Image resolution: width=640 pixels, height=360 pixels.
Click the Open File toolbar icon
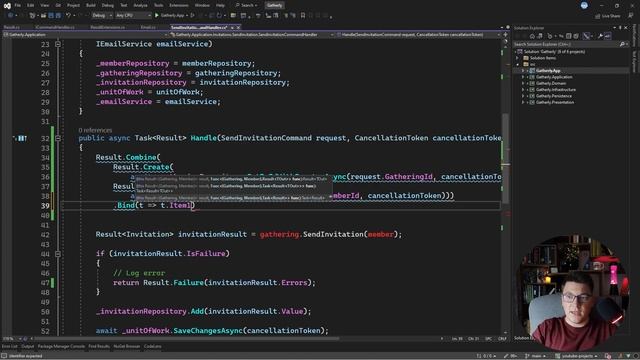coord(44,16)
